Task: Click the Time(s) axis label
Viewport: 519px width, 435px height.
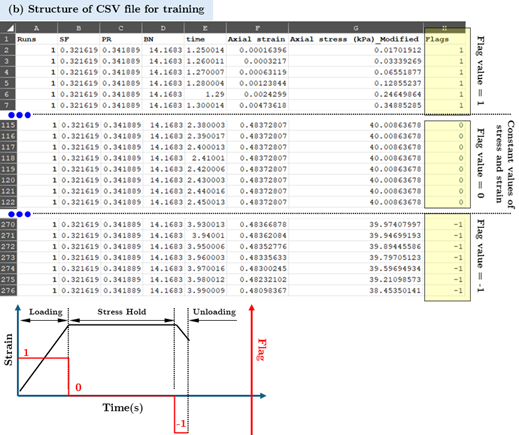Action: click(123, 407)
